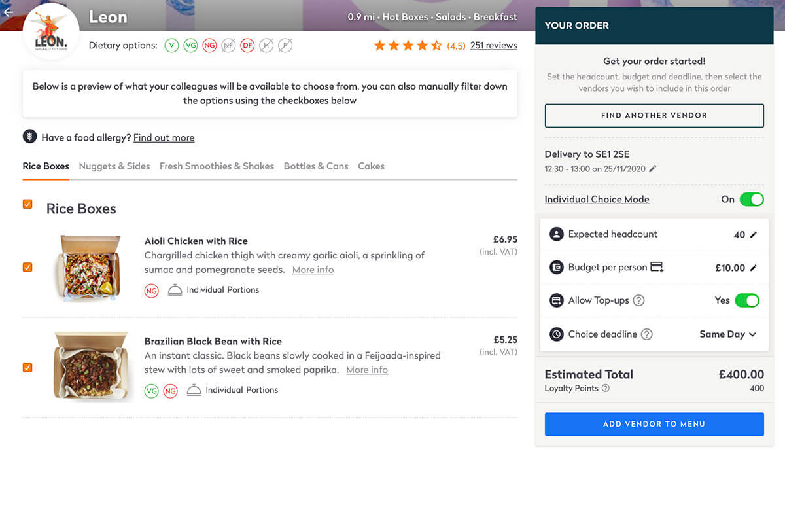Click the £6.95 price
Screen dimensions: 785x532
505,239
